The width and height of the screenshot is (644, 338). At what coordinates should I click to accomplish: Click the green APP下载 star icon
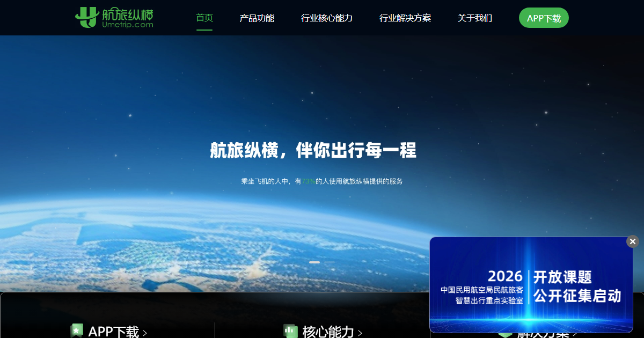77,331
